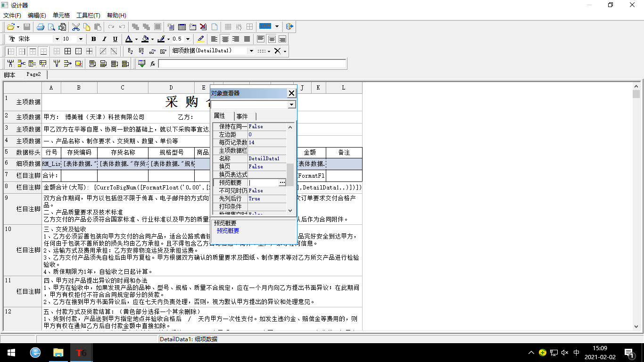Select column header D
Viewport: 644px width, 362px height.
[x=171, y=88]
